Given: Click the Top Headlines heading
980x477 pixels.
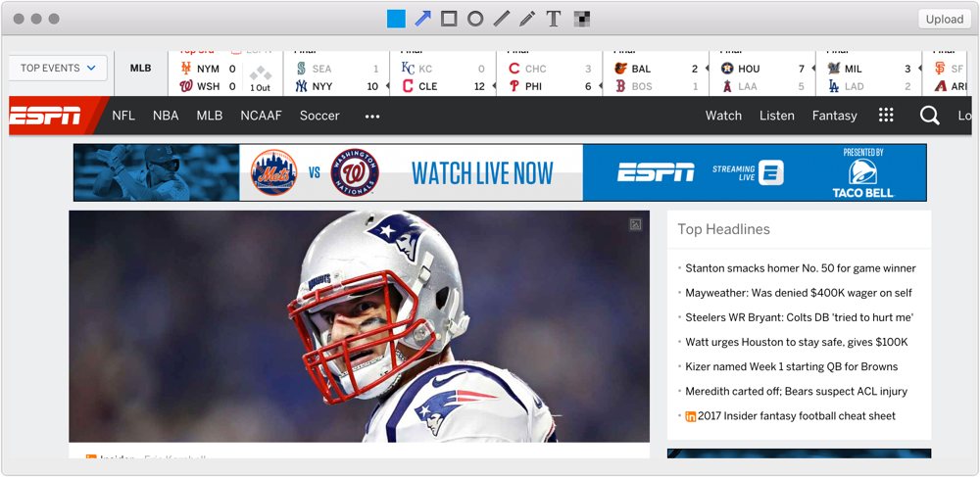Looking at the screenshot, I should pos(724,229).
